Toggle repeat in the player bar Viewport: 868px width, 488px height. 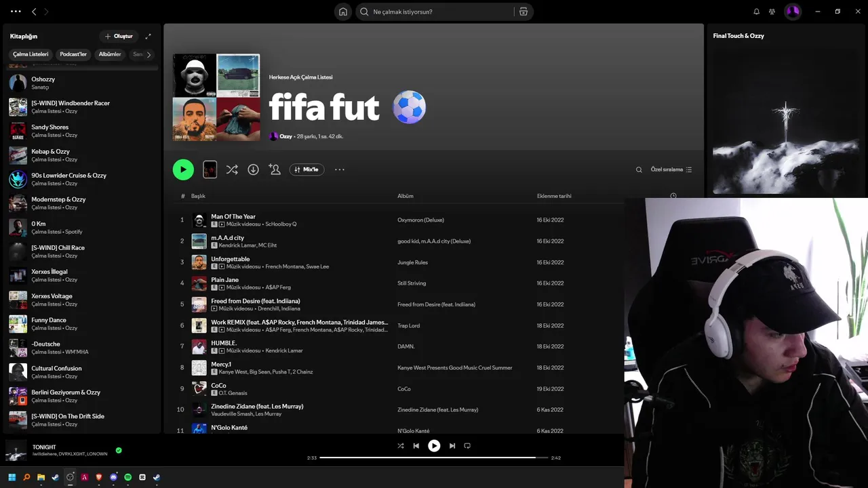467,446
